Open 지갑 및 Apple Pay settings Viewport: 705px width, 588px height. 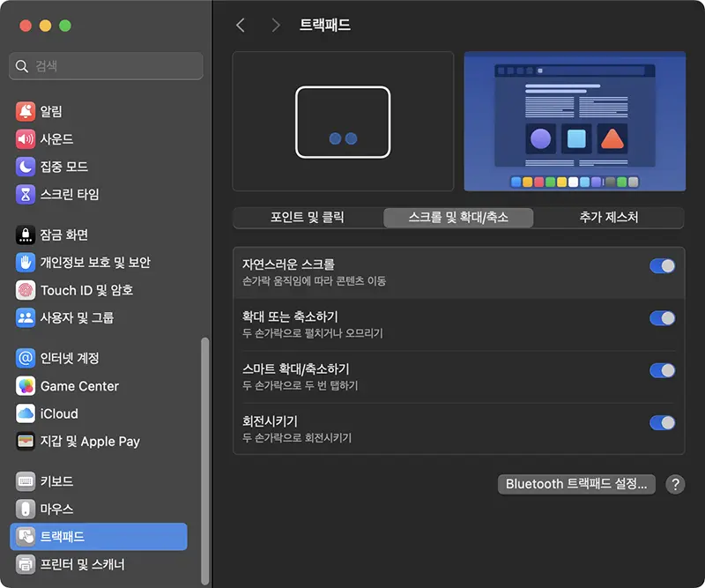pos(25,442)
